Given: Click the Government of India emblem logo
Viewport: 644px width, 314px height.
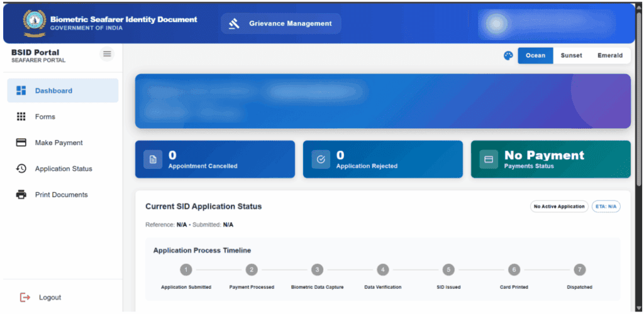Looking at the screenshot, I should pyautogui.click(x=35, y=24).
